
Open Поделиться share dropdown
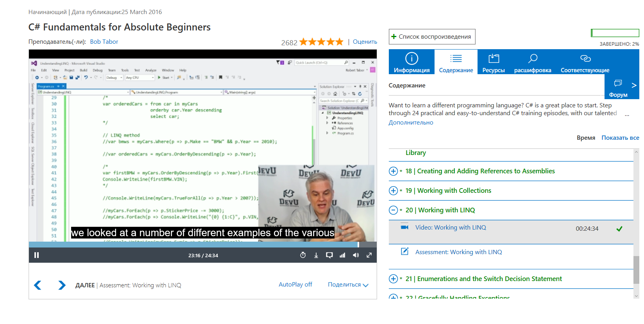(348, 285)
